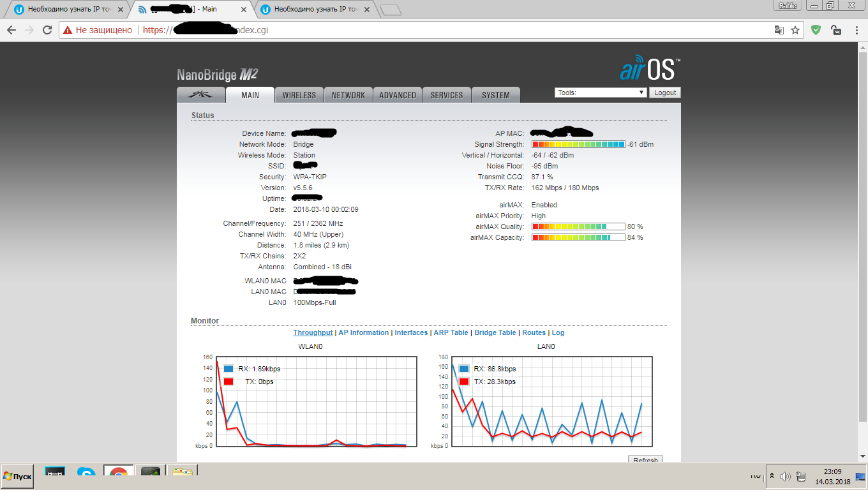Open the NETWORK tab
This screenshot has width=868, height=490.
click(x=348, y=95)
